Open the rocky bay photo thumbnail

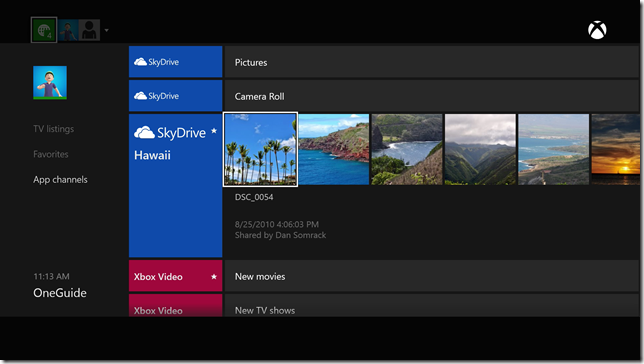[407, 149]
